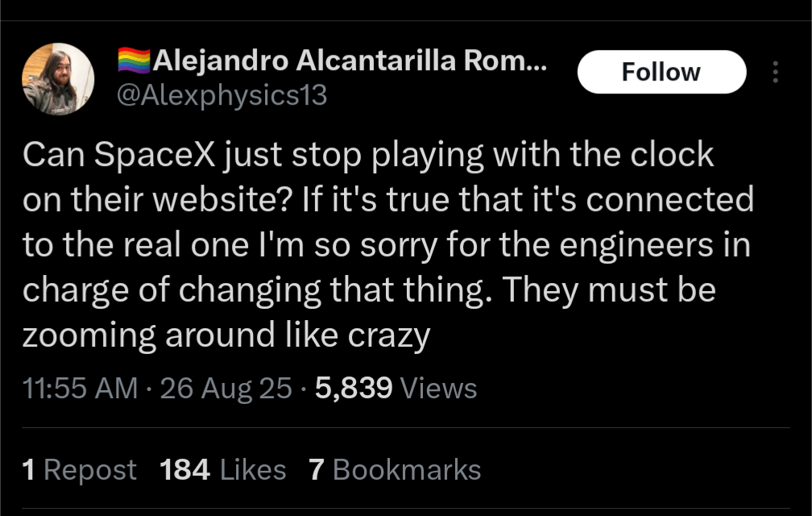812x516 pixels.
Task: Click the number 184 in the likes count
Action: coord(185,470)
